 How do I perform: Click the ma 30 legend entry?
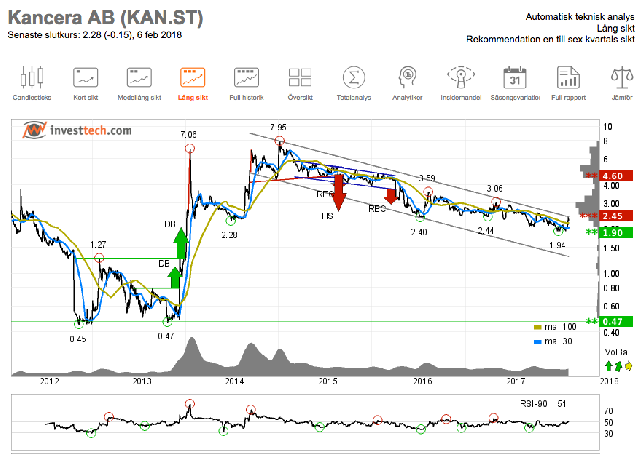(x=553, y=341)
